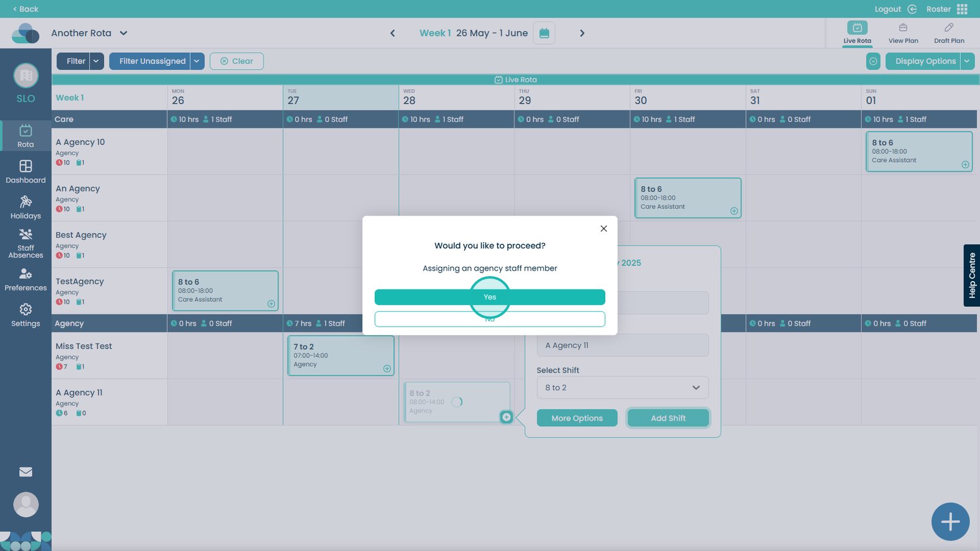Click the Tuesday 27 day header
This screenshot has height=551, width=980.
(341, 97)
